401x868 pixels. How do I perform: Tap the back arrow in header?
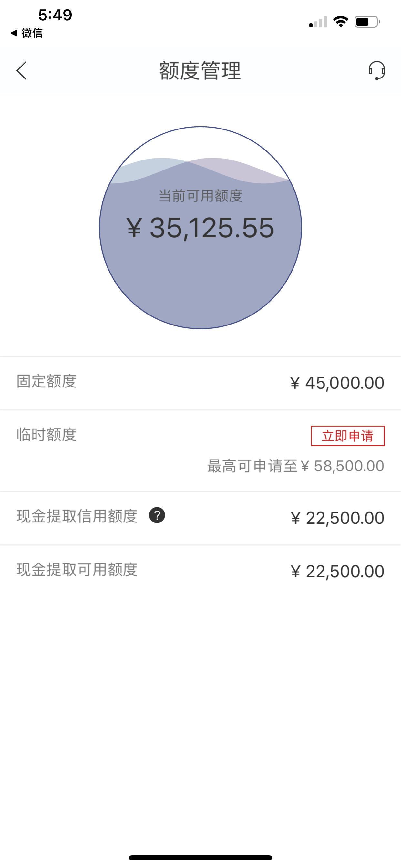click(x=22, y=71)
